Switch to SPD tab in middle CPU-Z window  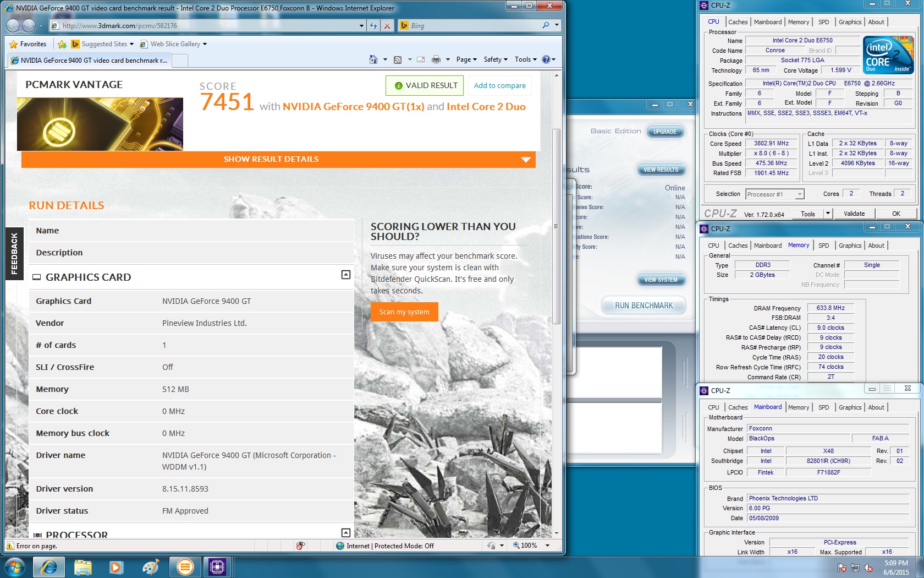tap(823, 246)
